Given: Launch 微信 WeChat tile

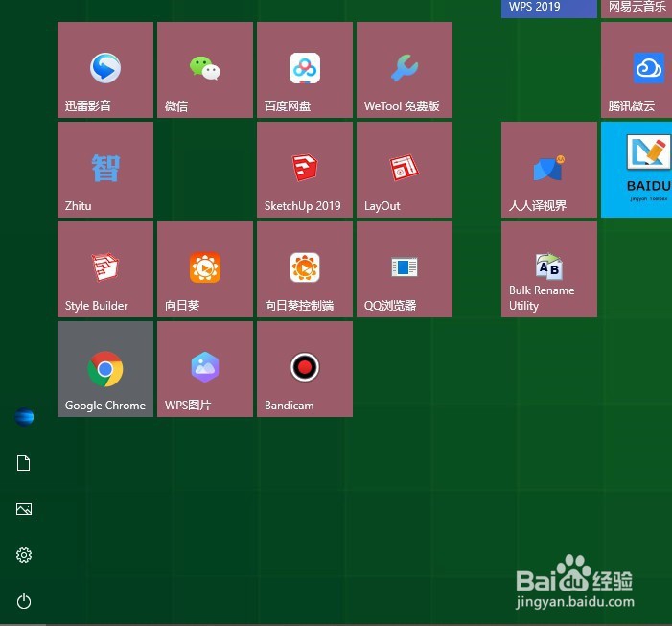Looking at the screenshot, I should [x=205, y=70].
